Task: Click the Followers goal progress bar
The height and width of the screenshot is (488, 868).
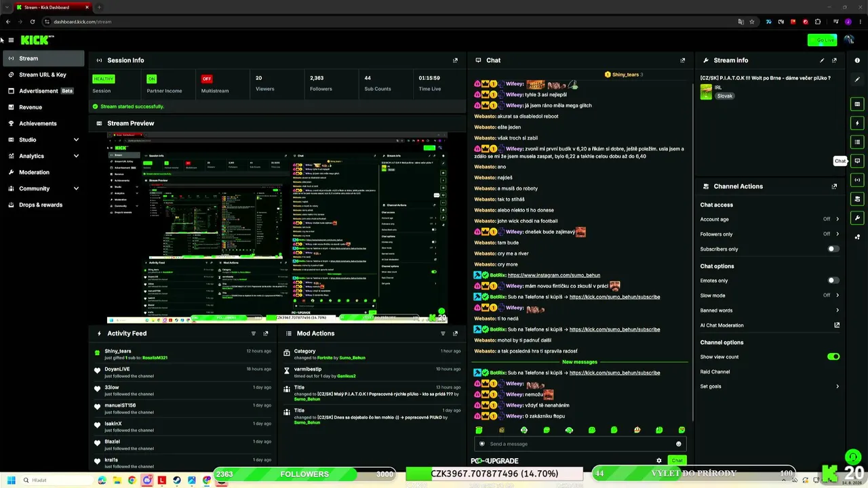Action: pos(304,474)
